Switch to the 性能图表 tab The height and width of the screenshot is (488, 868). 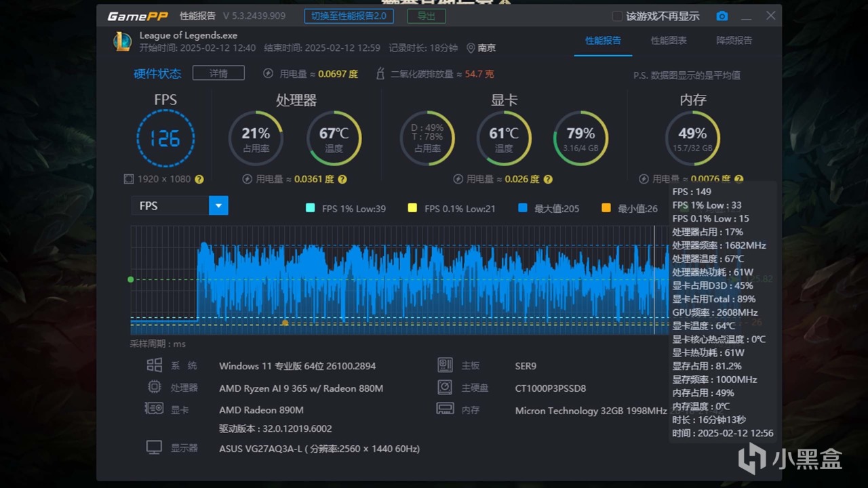tap(669, 41)
